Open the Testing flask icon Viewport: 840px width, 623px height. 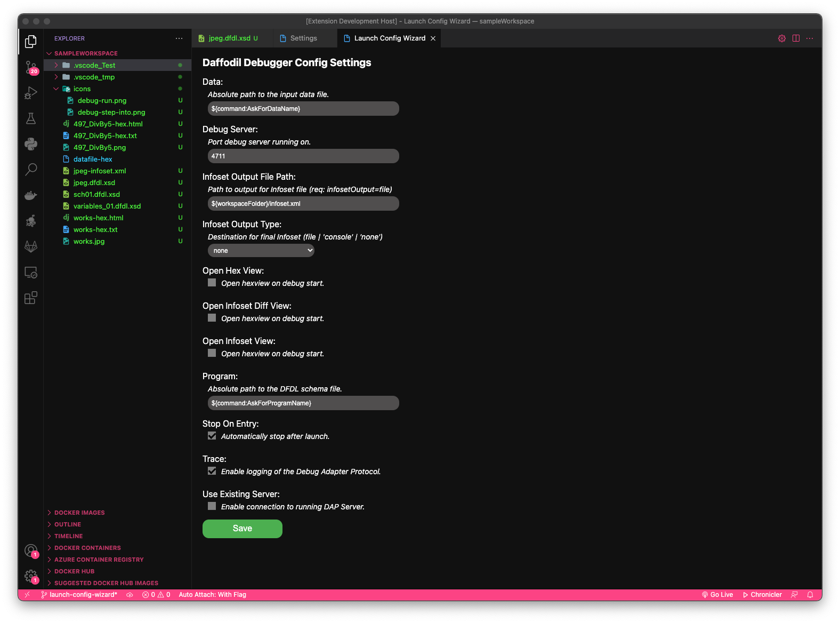[x=31, y=118]
